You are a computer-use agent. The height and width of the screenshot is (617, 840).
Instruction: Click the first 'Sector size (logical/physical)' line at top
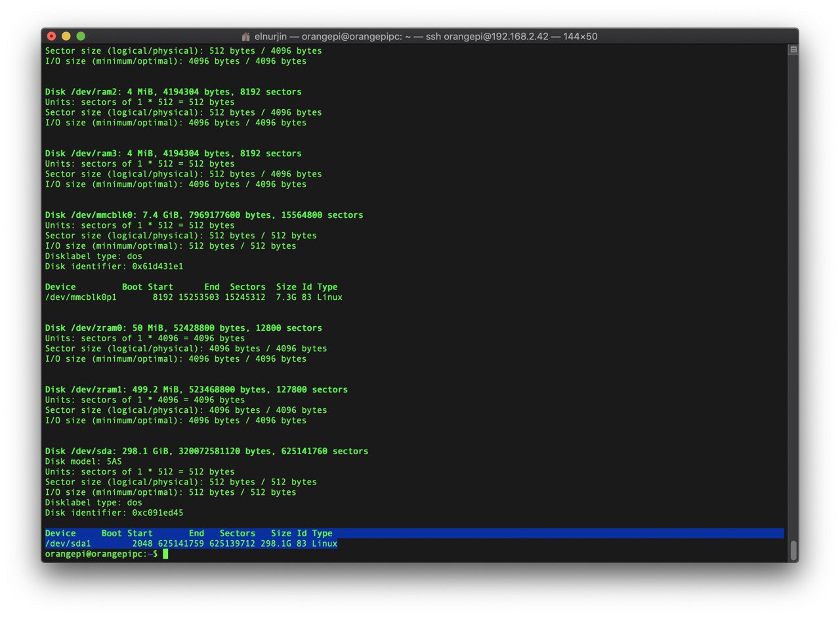184,51
